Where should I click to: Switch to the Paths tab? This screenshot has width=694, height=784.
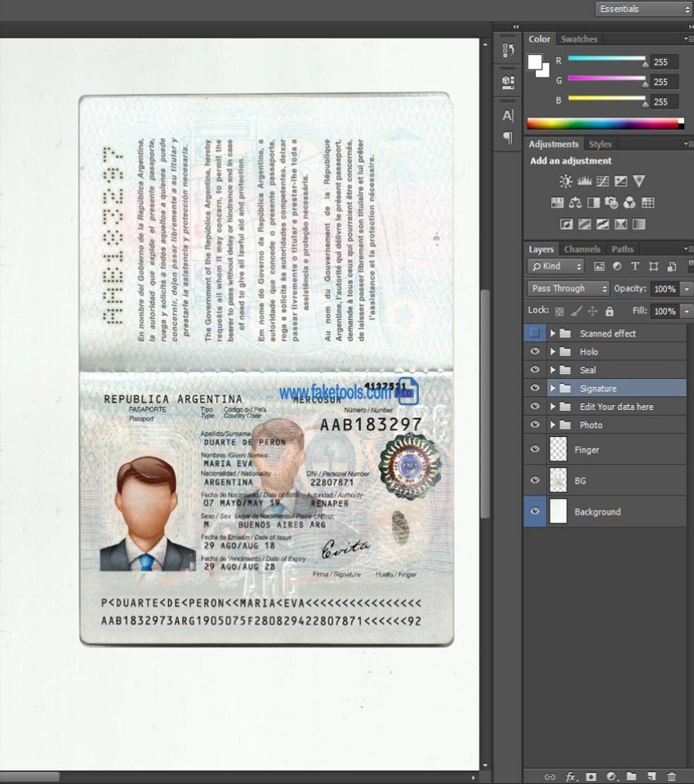(x=622, y=249)
